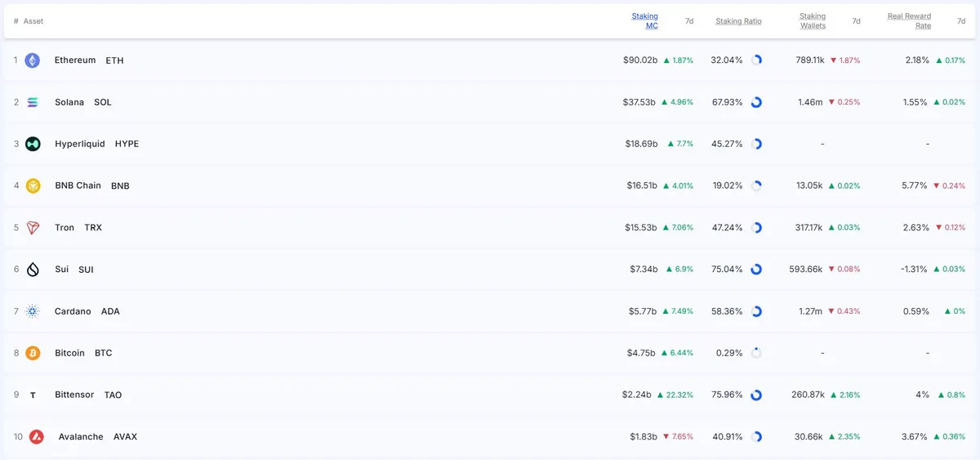Click the BNB Chain logo icon
The height and width of the screenshot is (460, 980).
click(x=33, y=185)
